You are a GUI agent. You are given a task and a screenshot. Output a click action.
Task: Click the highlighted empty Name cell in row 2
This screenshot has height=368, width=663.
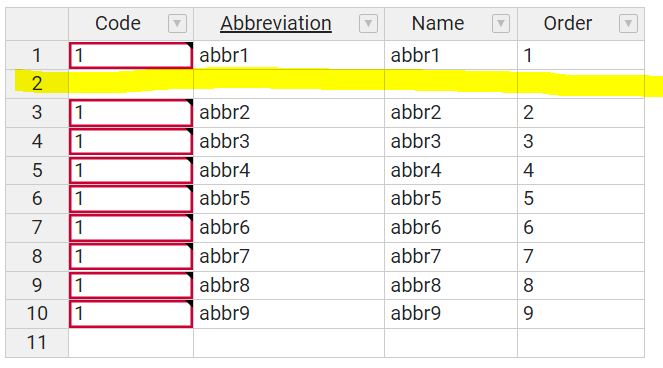451,84
